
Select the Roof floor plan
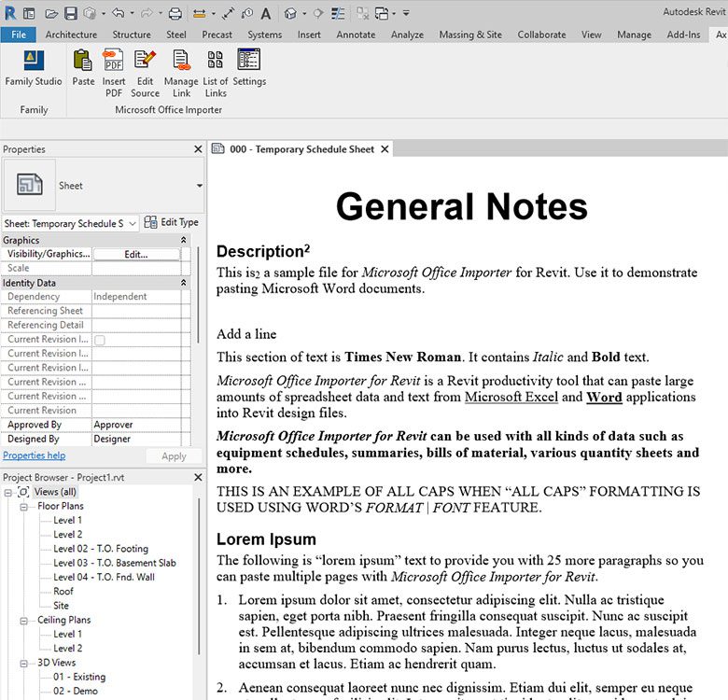coord(63,592)
